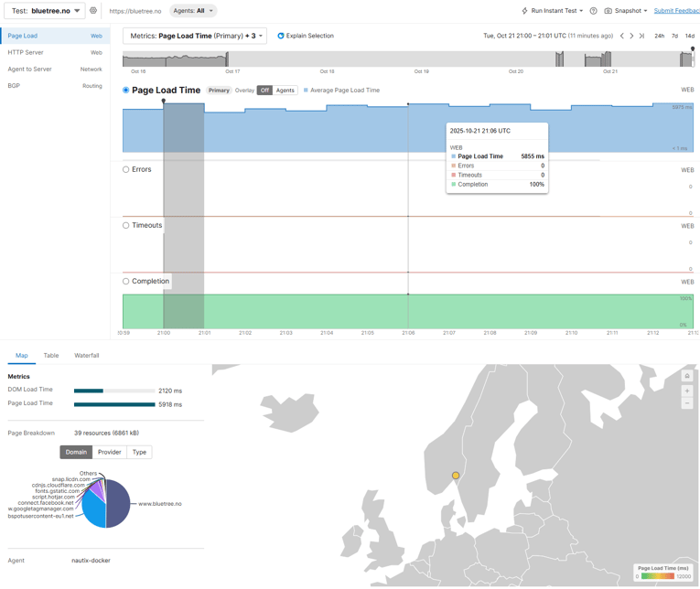Expand the Agents: All filter dropdown

[x=193, y=11]
